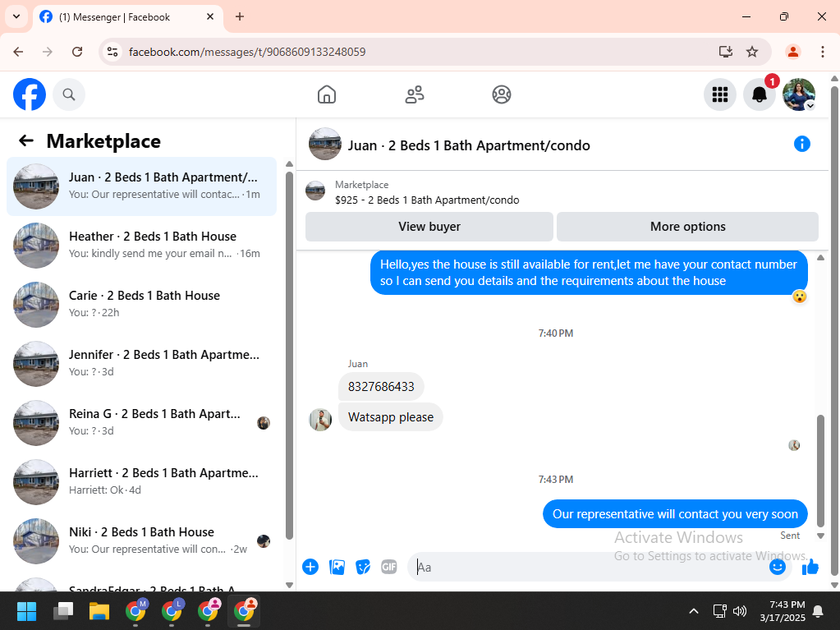Close the Messenger tab
The image size is (840, 630).
(x=210, y=16)
